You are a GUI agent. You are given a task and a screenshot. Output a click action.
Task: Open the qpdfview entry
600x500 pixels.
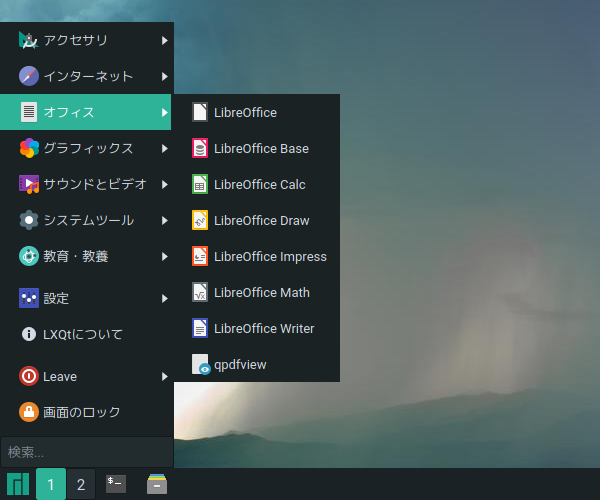pos(257,364)
